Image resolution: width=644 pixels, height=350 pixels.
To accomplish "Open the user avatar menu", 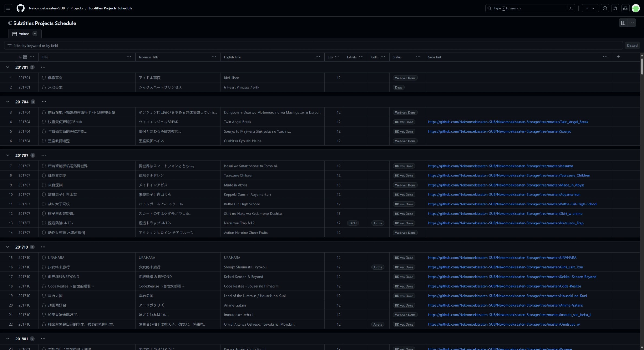I will pos(636,8).
